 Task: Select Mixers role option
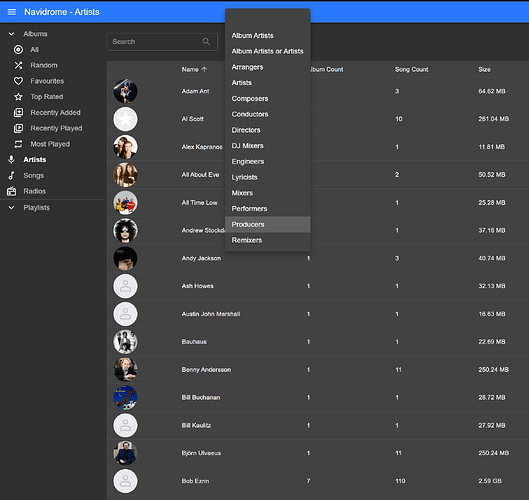pos(268,193)
